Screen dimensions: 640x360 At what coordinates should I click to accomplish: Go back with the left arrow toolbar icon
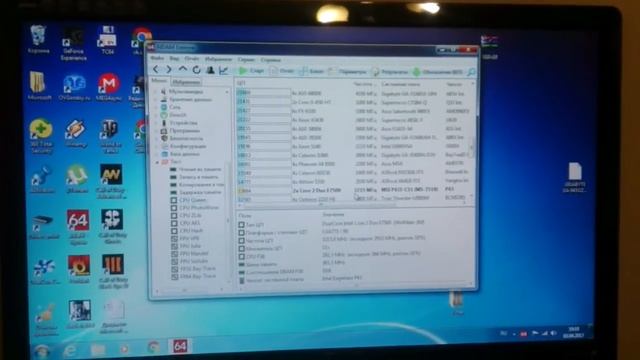click(x=156, y=70)
